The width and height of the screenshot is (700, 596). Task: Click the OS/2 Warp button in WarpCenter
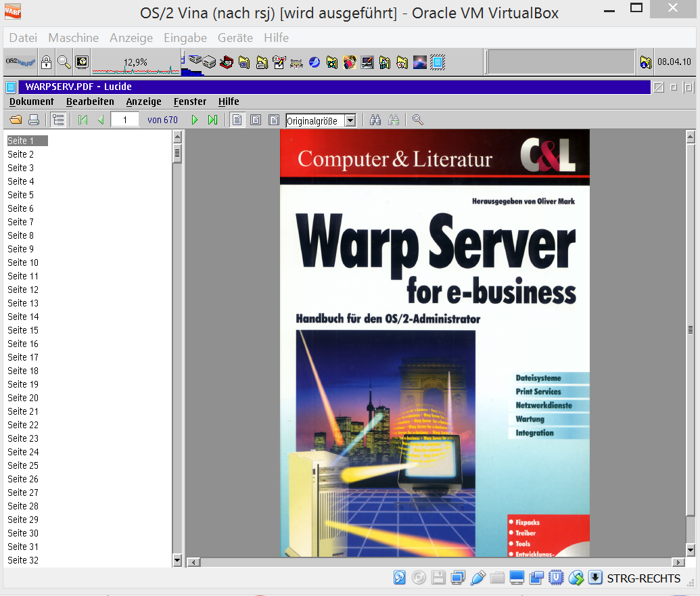pyautogui.click(x=20, y=62)
